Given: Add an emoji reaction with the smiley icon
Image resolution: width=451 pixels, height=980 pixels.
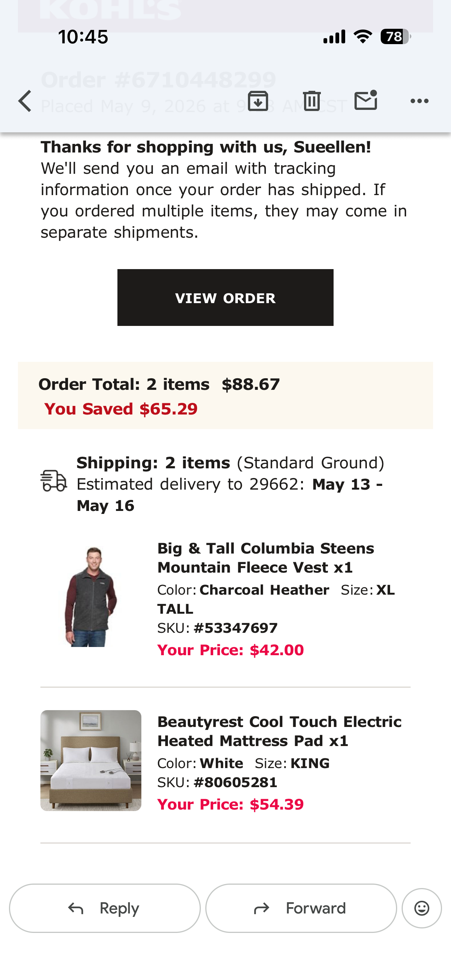Looking at the screenshot, I should [x=422, y=908].
